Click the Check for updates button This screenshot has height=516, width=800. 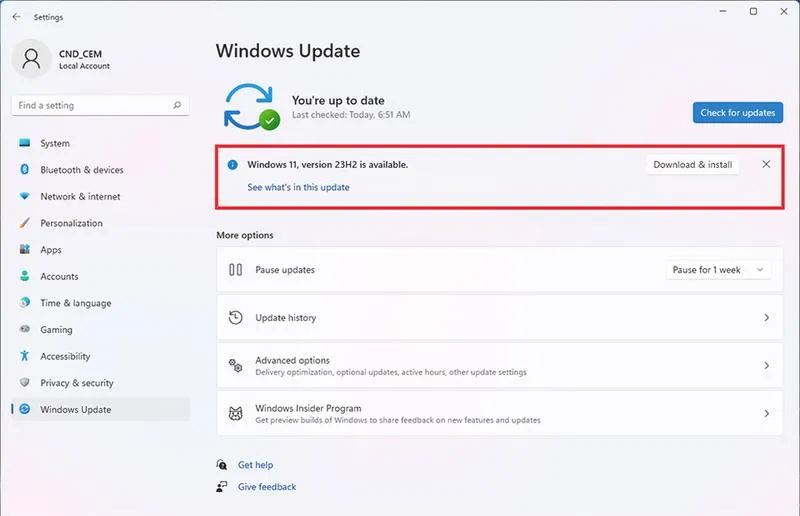coord(738,113)
